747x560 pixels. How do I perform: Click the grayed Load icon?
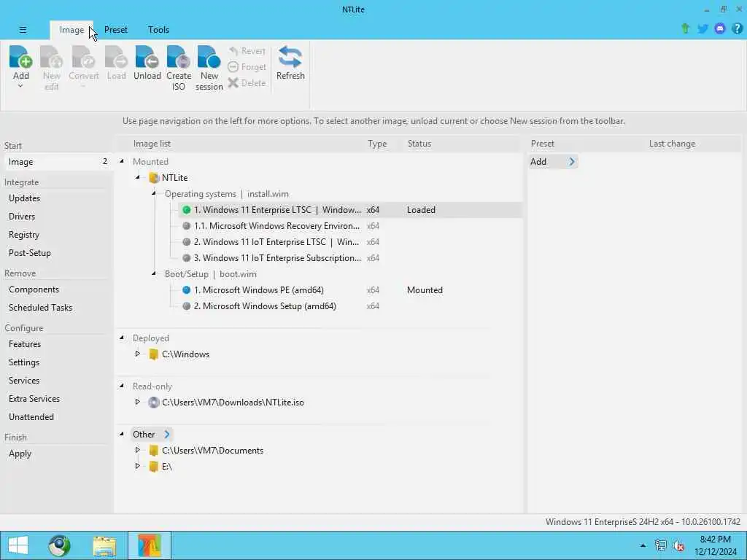(x=116, y=57)
